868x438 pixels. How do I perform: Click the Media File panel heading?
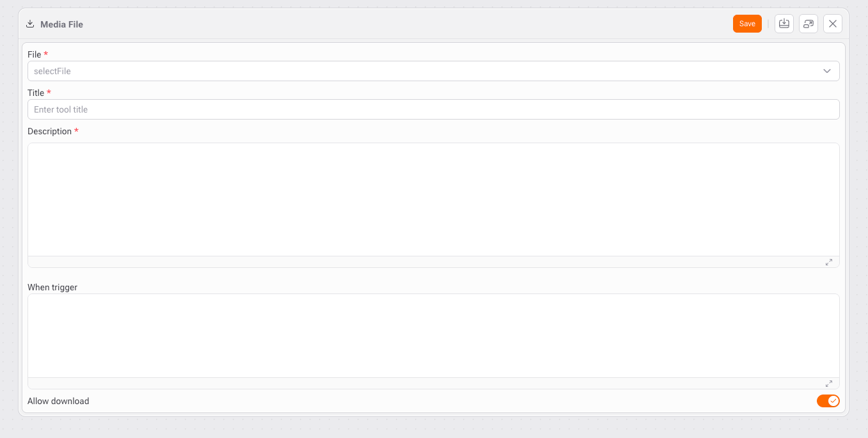[61, 24]
